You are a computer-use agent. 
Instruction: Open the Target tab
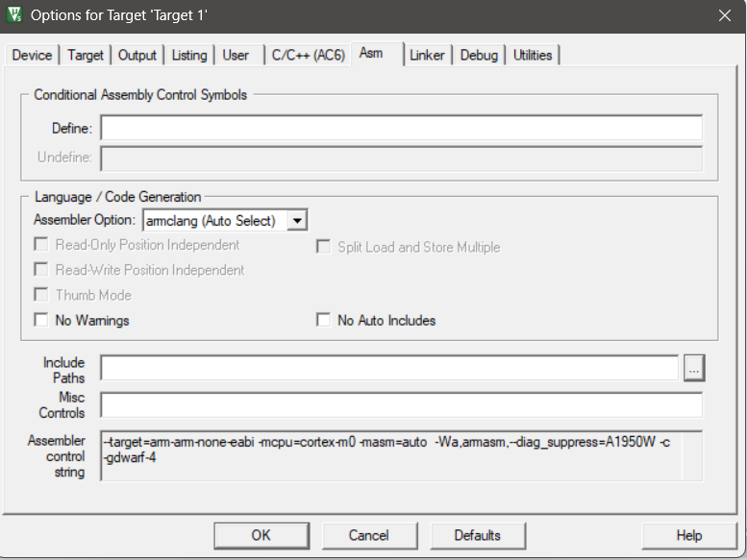86,56
